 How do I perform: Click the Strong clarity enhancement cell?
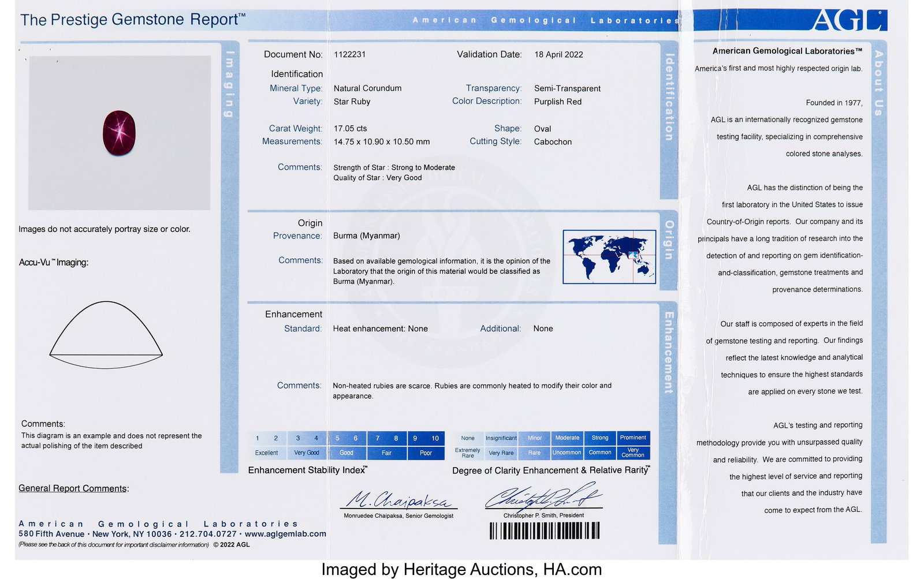click(x=600, y=438)
